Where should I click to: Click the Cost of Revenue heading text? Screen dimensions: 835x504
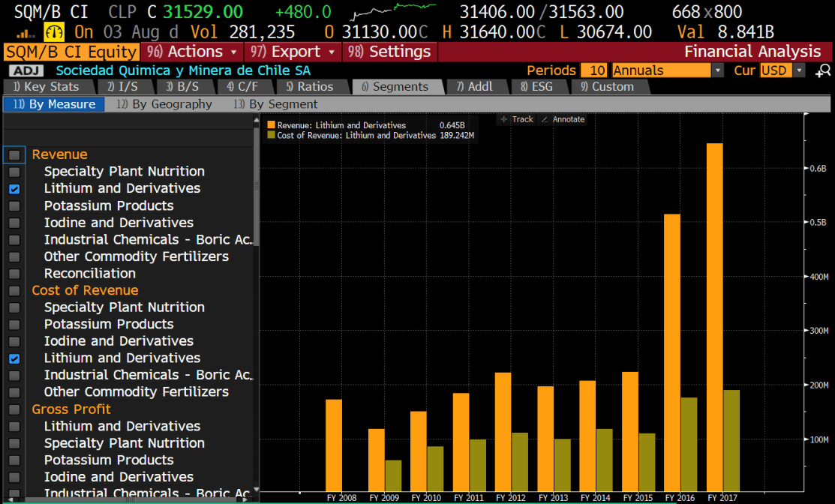pos(86,290)
